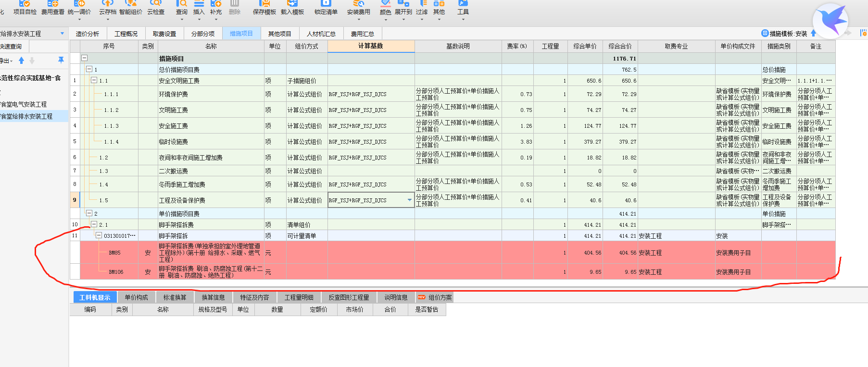This screenshot has width=868, height=367.
Task: Click the blue move-up arrow in left panel
Action: (21, 61)
